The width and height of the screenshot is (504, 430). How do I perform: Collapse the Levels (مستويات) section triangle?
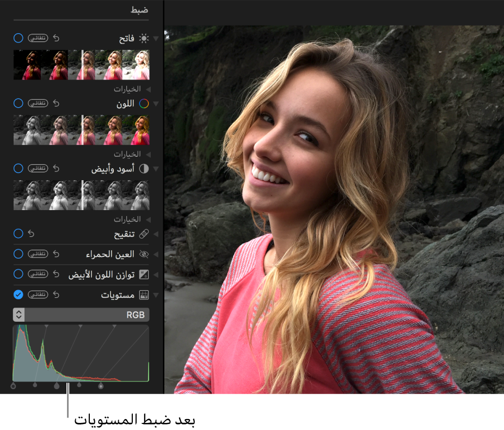[157, 295]
